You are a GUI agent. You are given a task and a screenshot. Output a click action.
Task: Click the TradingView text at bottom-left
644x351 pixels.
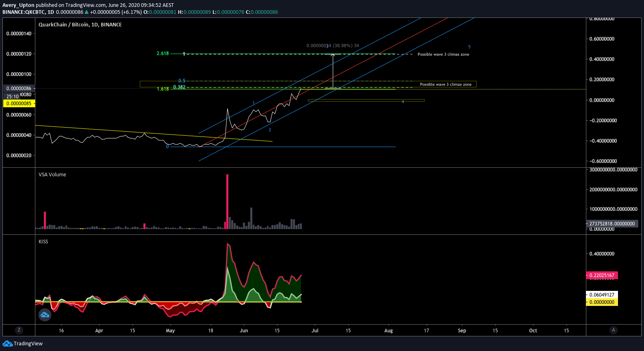click(28, 344)
